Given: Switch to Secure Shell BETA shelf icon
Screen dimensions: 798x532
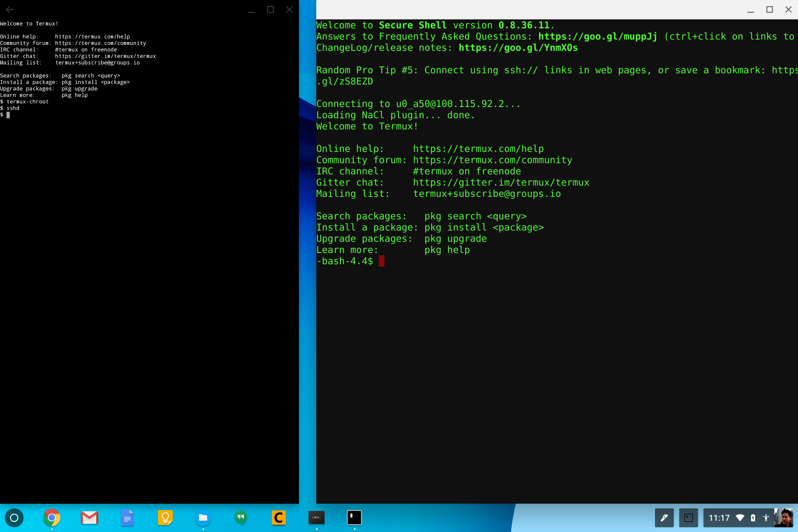Looking at the screenshot, I should coord(317,518).
